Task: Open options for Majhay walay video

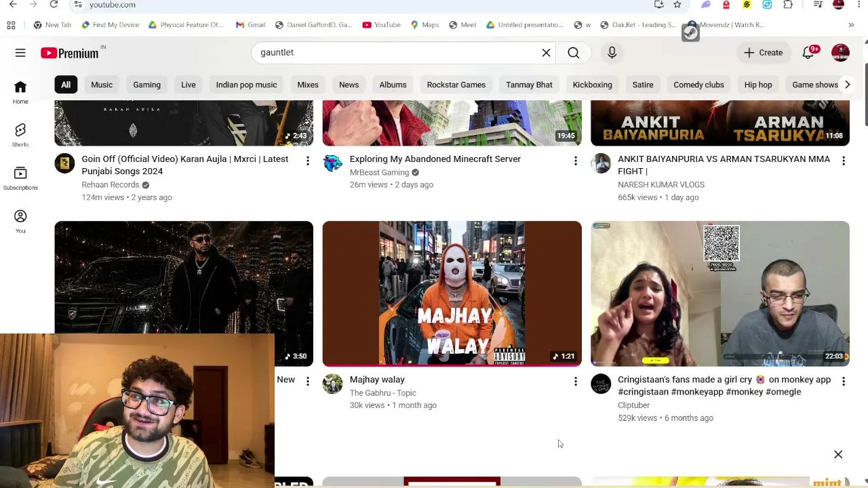Action: pos(575,382)
